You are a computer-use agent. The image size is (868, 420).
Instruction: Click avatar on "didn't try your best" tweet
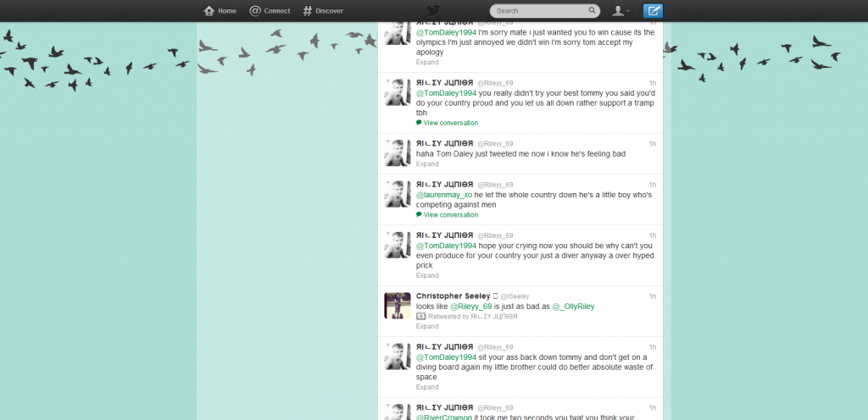pos(398,92)
